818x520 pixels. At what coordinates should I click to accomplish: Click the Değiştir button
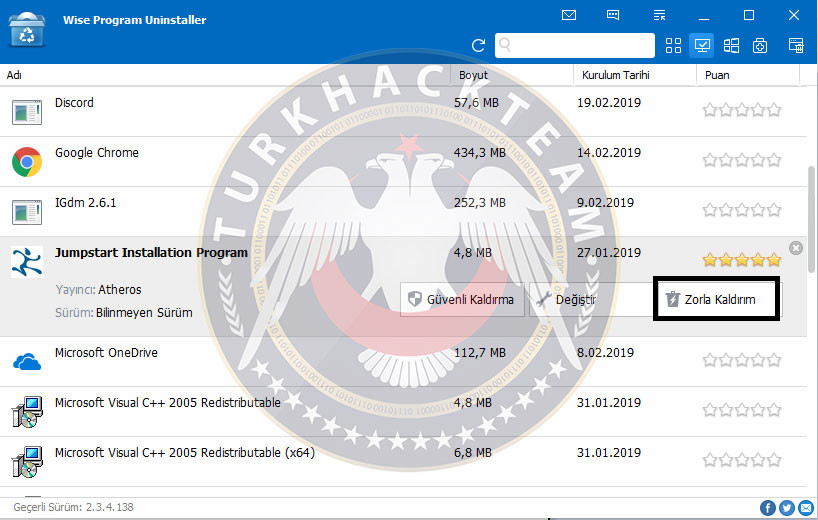pyautogui.click(x=591, y=299)
